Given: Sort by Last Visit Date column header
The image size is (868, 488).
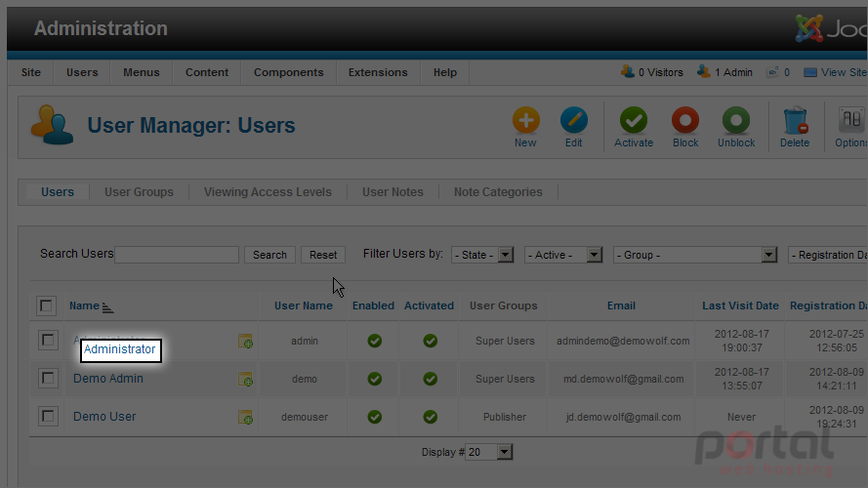Looking at the screenshot, I should coord(741,305).
